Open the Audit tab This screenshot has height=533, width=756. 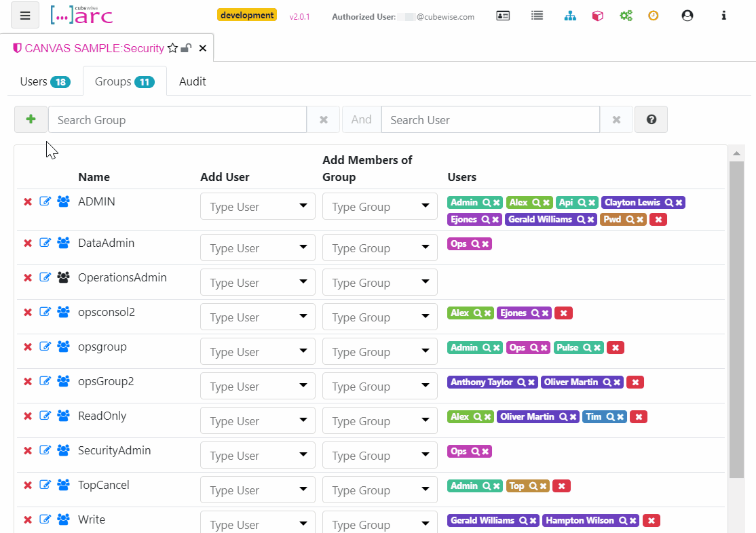(192, 81)
